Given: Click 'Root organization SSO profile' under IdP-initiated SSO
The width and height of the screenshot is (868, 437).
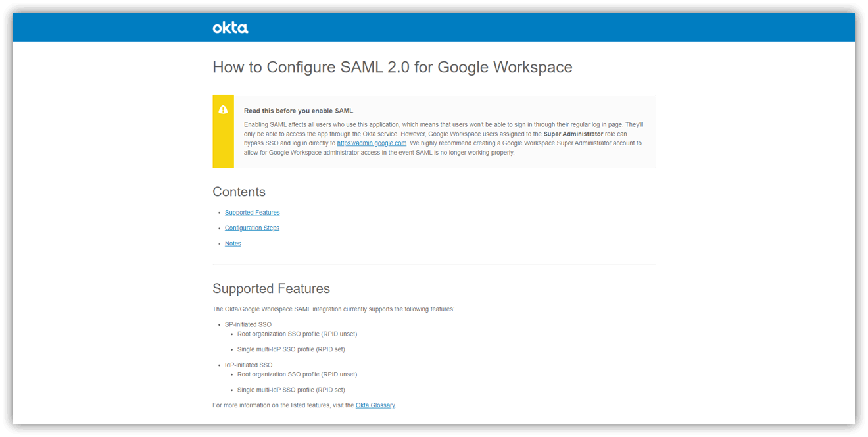Looking at the screenshot, I should [297, 374].
